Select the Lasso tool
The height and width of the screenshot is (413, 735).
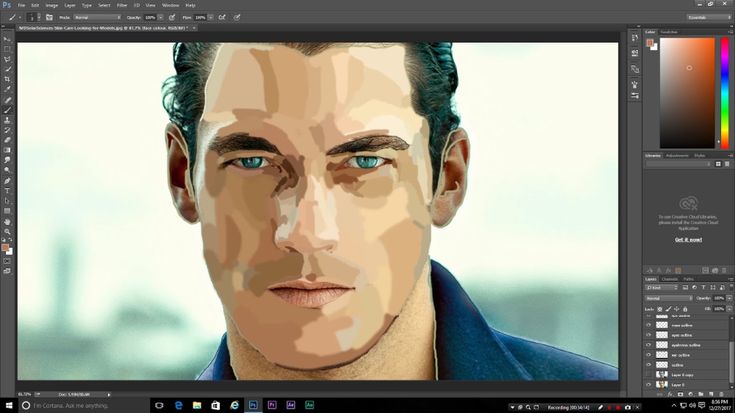[x=7, y=59]
